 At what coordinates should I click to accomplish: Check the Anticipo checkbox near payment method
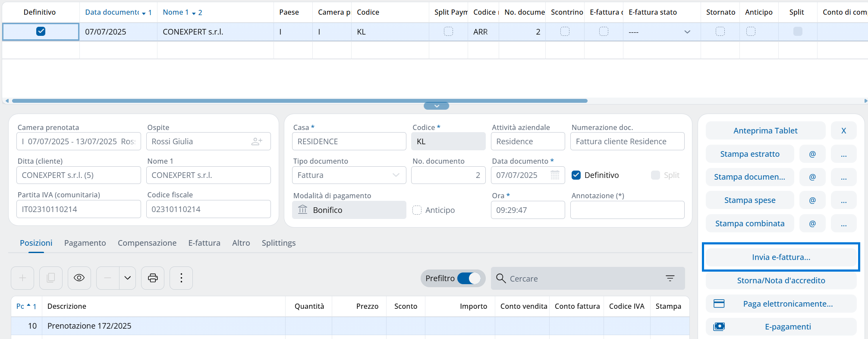point(417,210)
